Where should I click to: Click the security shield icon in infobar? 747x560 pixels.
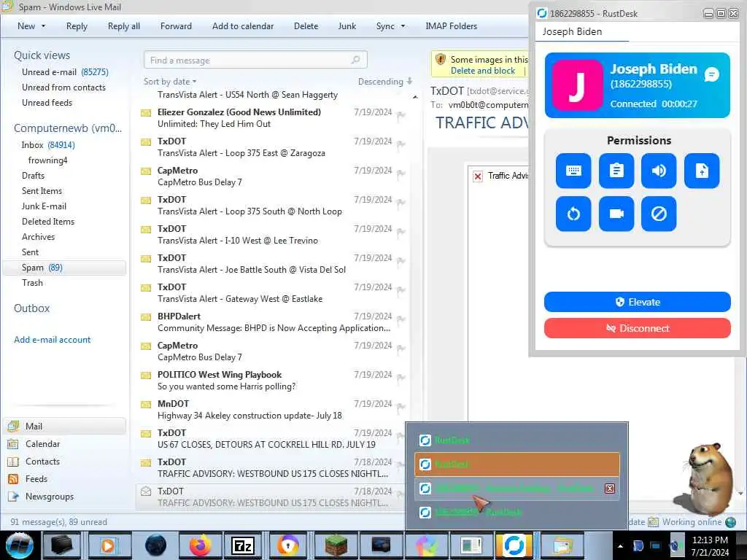[x=441, y=60]
